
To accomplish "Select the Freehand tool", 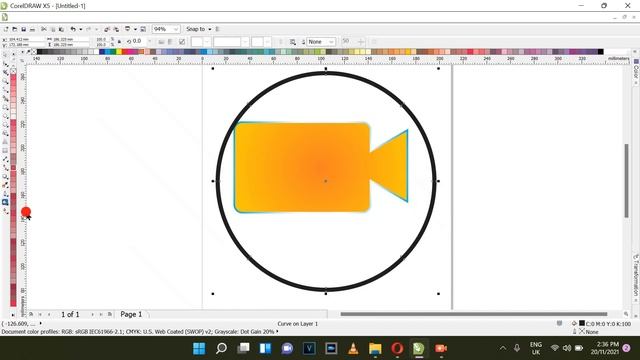I will [5, 89].
